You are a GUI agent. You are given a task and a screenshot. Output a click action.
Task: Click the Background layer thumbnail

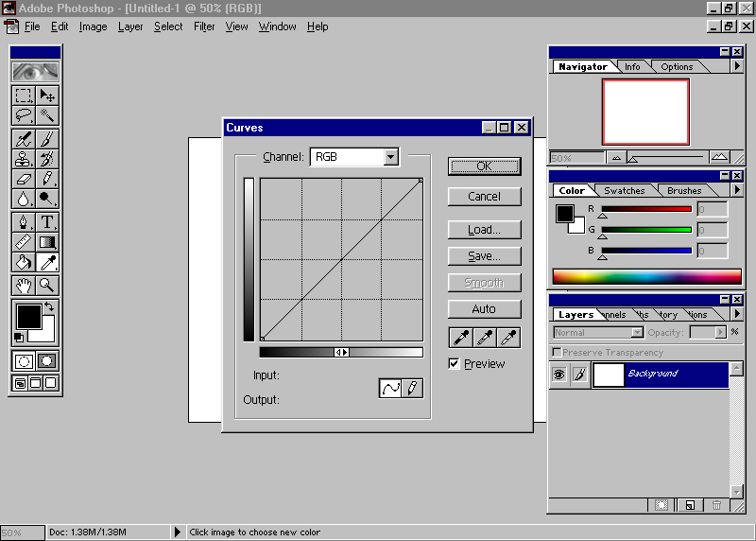(x=608, y=375)
